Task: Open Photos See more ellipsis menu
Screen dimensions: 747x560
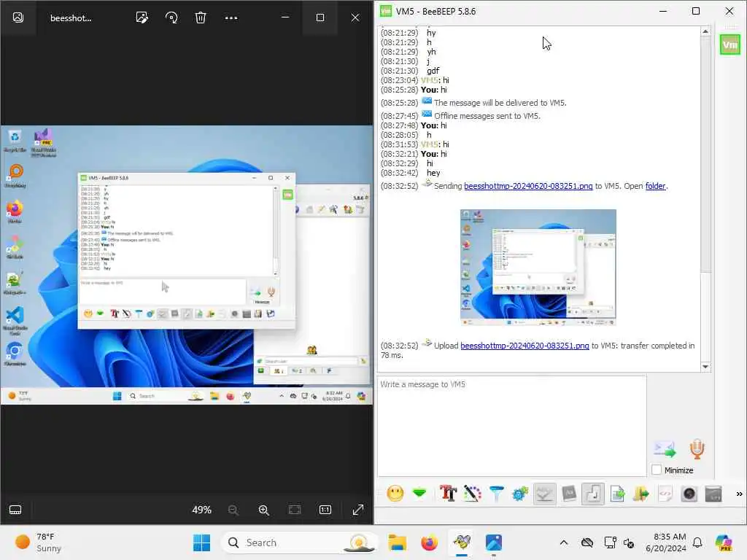Action: pyautogui.click(x=231, y=17)
